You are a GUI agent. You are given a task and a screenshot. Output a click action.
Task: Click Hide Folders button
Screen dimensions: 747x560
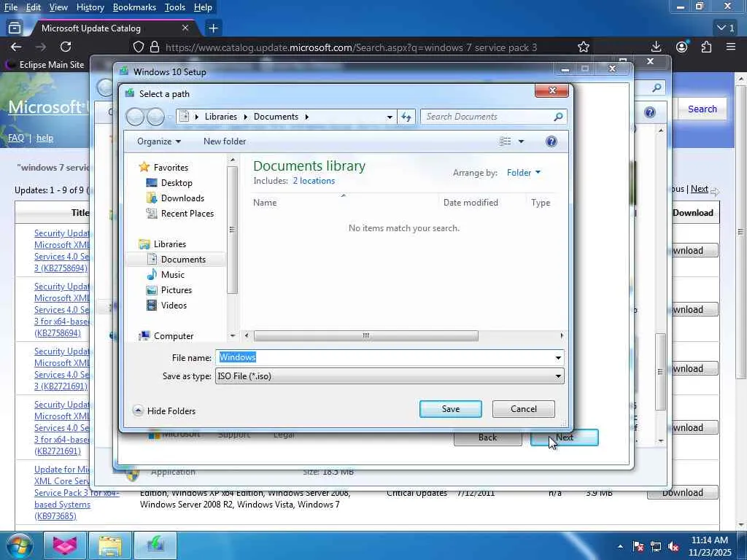(164, 411)
